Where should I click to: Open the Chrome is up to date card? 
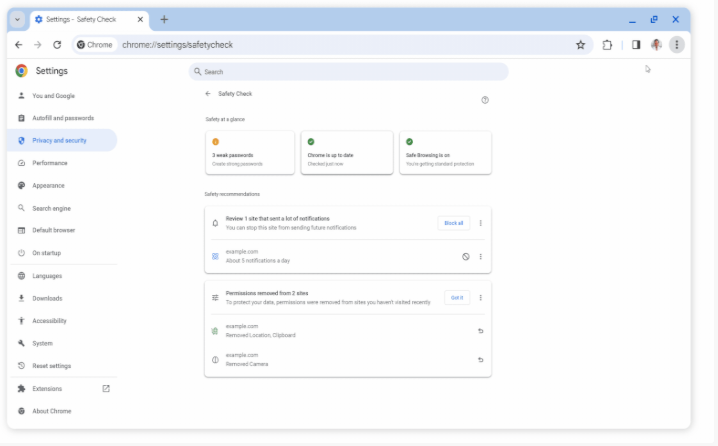347,152
